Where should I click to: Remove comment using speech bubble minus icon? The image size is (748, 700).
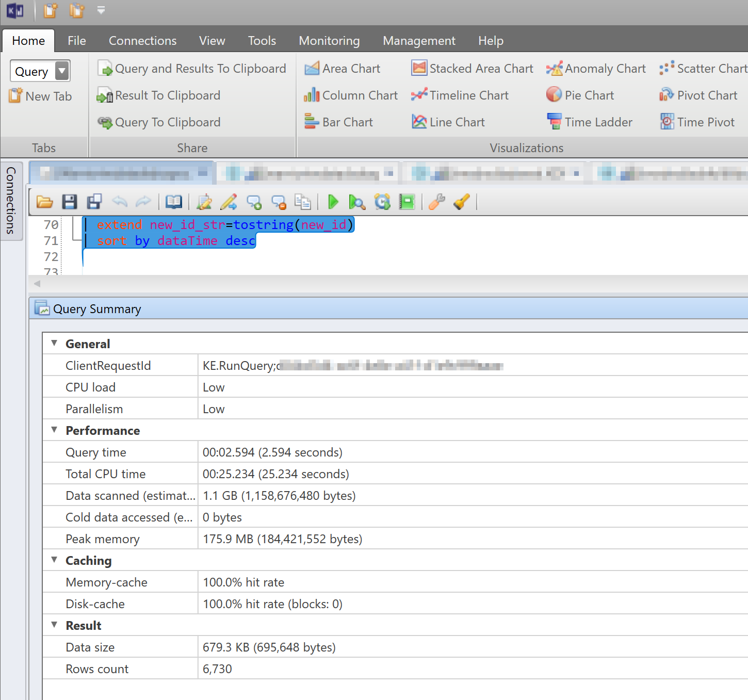279,202
